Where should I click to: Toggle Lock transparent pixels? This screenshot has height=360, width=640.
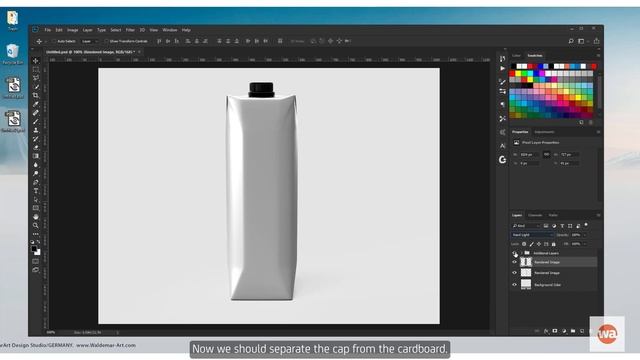pos(524,244)
